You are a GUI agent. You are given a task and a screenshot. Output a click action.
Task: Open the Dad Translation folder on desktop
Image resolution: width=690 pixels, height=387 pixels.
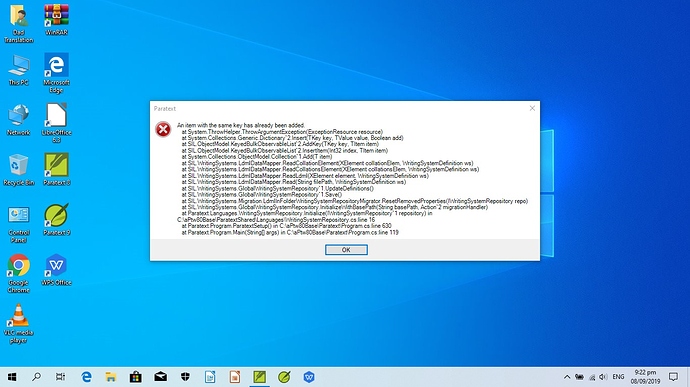point(18,23)
